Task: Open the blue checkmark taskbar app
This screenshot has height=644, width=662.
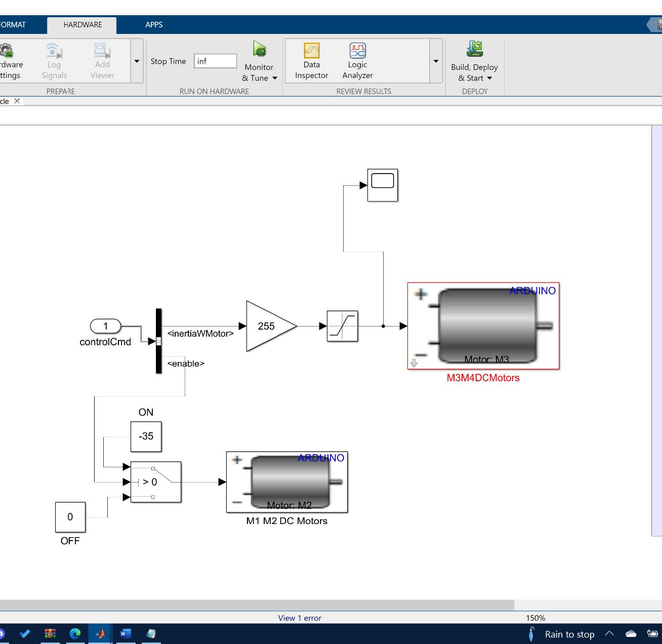Action: [24, 633]
